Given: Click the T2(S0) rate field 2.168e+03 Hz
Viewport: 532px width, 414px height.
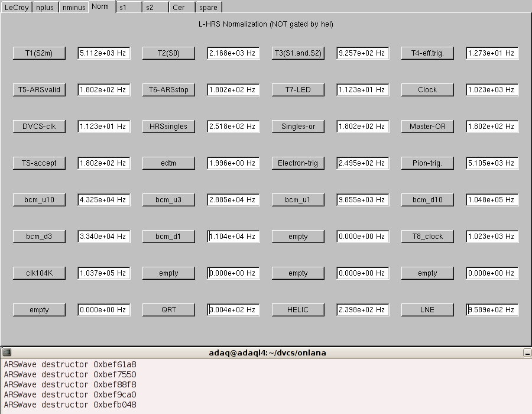Looking at the screenshot, I should pos(233,53).
